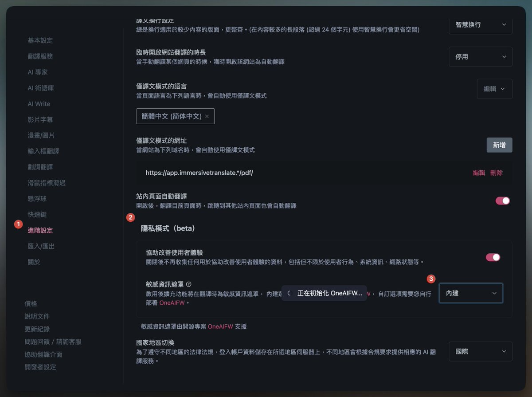Image resolution: width=532 pixels, height=397 pixels.
Task: Open 問題回饋 / 諮詢客服 link
Action: click(53, 342)
